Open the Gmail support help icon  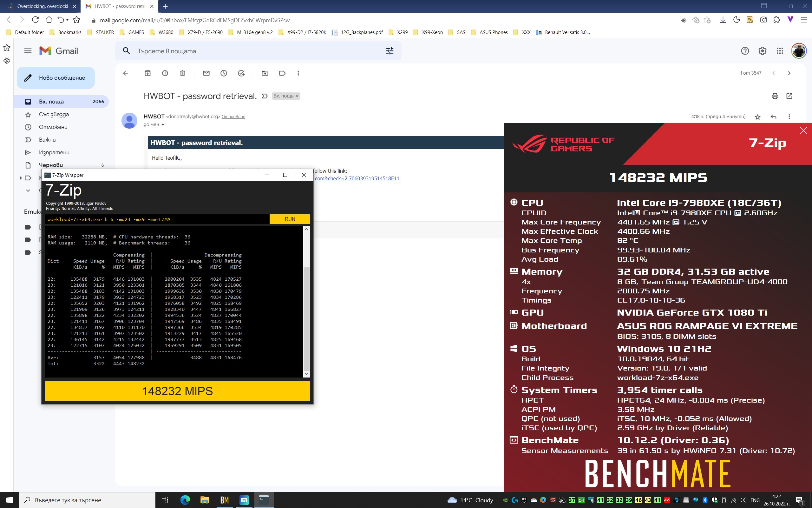pos(745,51)
